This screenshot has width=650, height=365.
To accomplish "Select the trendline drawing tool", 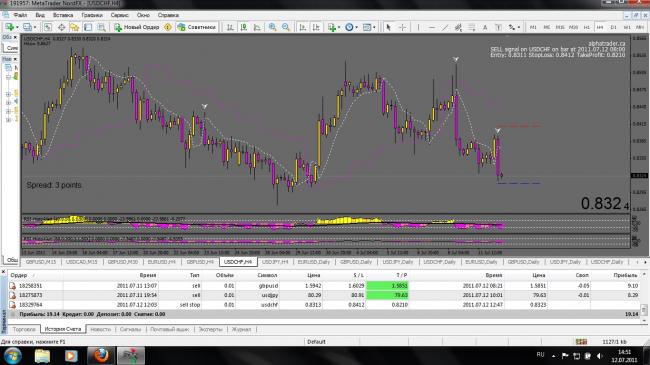I will (445, 27).
